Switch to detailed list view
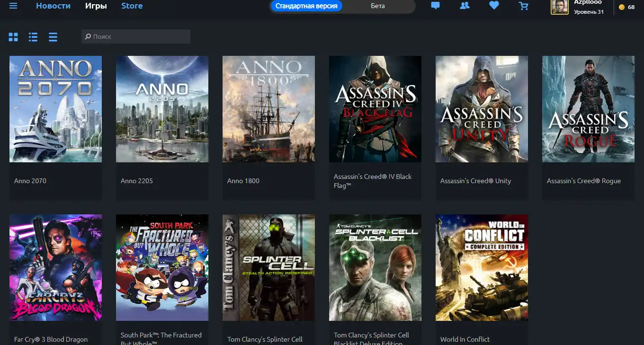Screen dimensions: 644x345 [33, 37]
